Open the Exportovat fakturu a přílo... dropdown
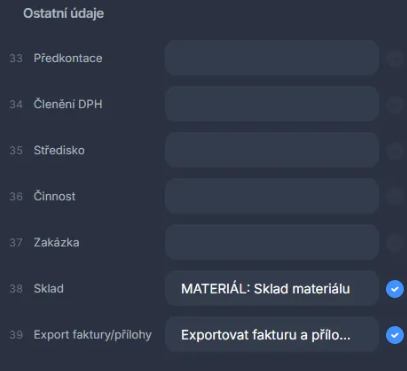This screenshot has height=371, width=407. coord(272,334)
